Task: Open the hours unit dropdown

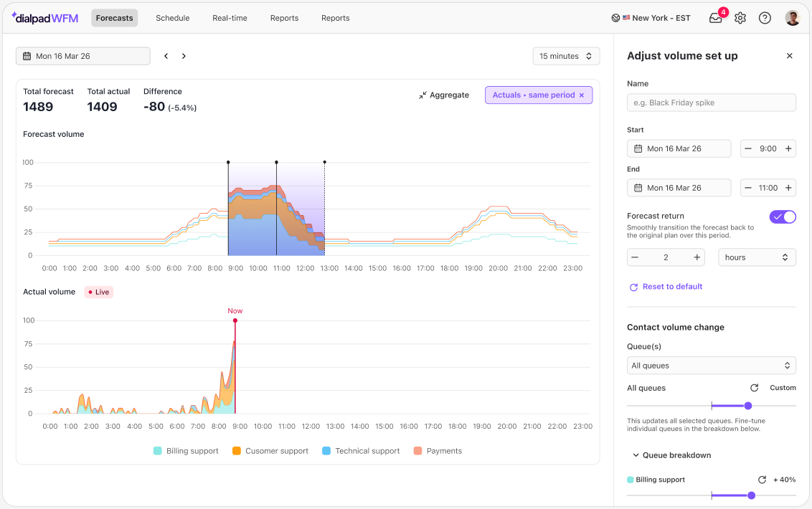Action: (x=757, y=257)
